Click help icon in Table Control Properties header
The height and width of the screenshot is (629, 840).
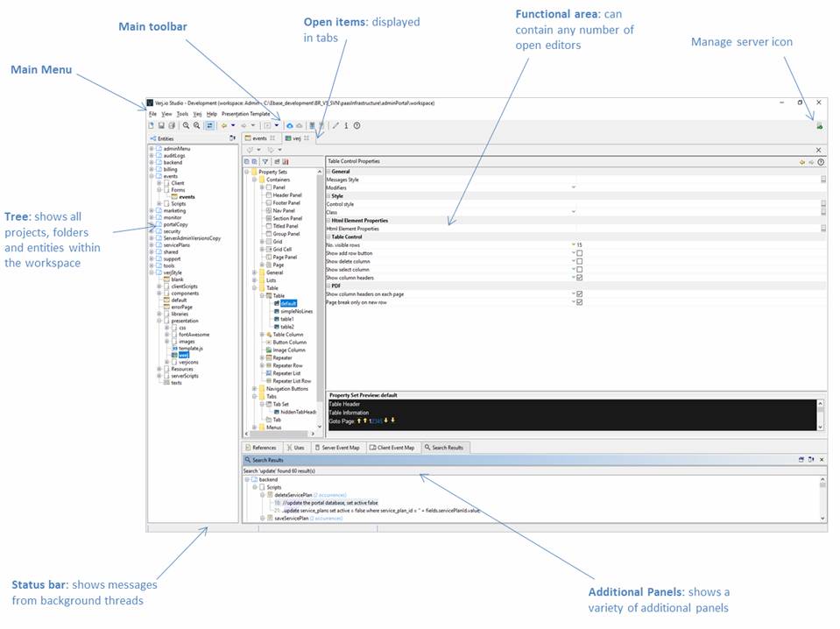(x=821, y=162)
